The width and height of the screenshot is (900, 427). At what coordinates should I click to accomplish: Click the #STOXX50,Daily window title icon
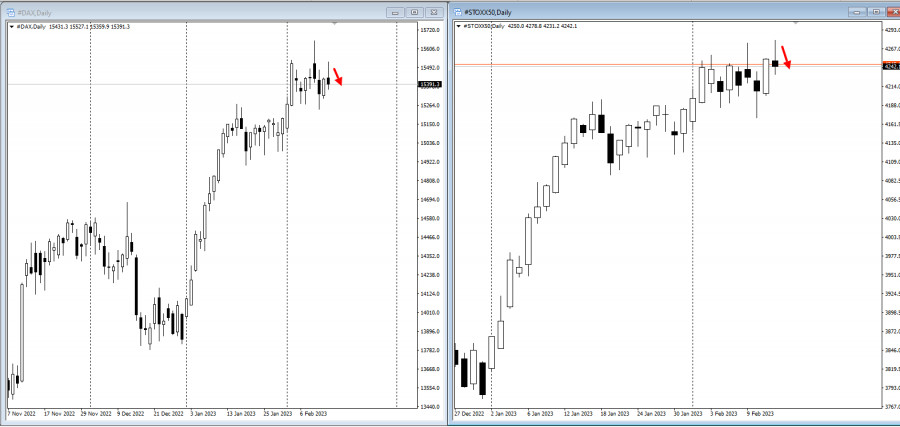point(459,12)
